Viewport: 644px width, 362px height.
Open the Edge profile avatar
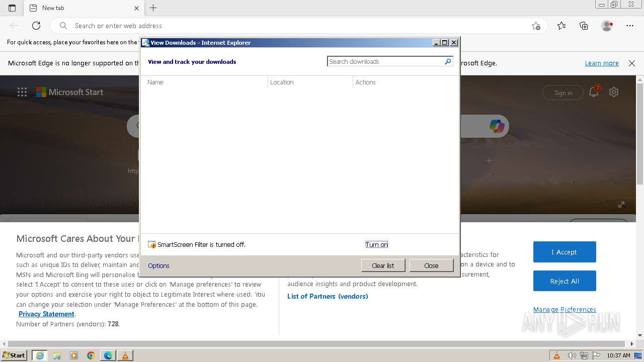pyautogui.click(x=607, y=26)
